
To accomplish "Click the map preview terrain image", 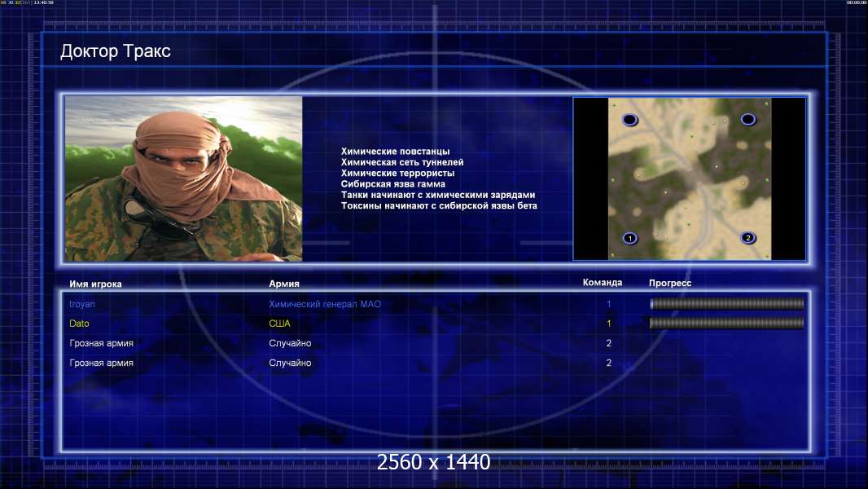I will 690,178.
